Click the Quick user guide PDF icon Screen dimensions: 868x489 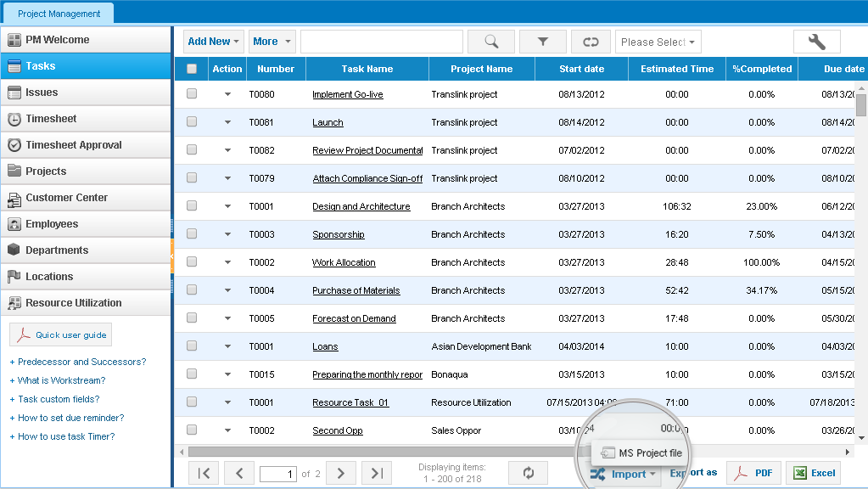coord(23,334)
